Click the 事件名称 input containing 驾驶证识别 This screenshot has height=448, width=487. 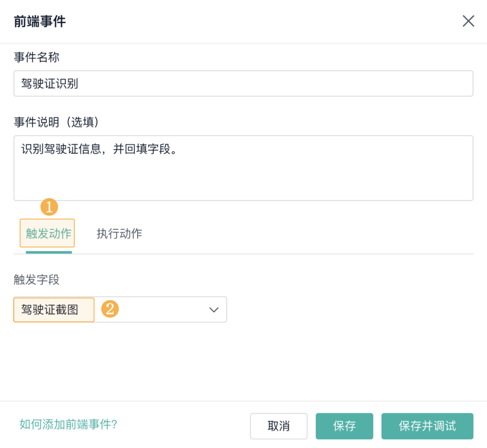pyautogui.click(x=243, y=84)
